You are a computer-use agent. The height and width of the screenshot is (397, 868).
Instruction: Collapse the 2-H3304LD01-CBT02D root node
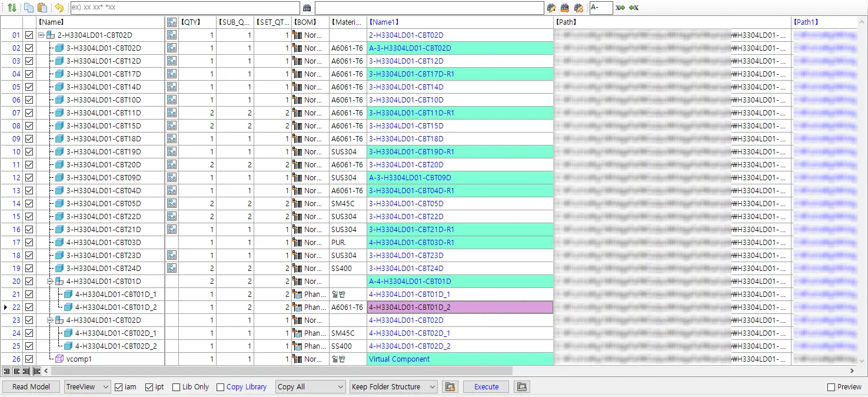41,35
